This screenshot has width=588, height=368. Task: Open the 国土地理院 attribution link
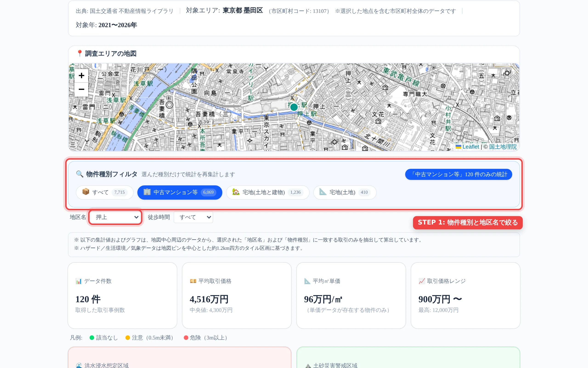coord(503,147)
